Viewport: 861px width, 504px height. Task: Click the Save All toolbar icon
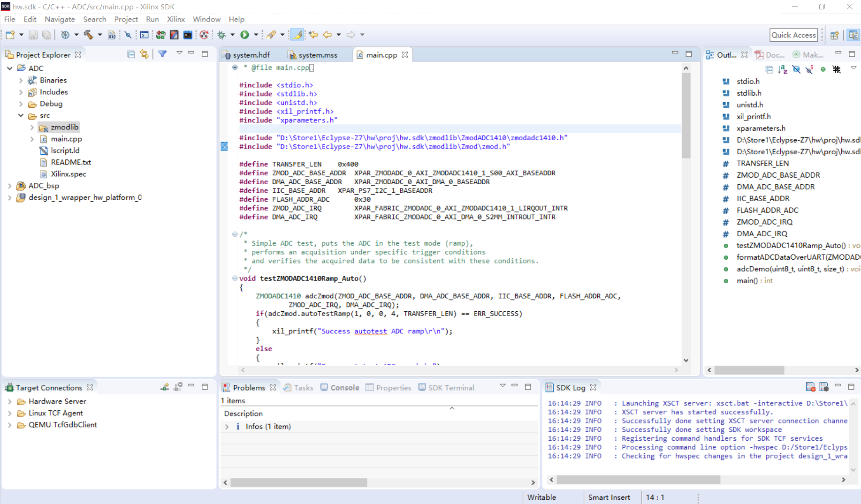tap(46, 35)
